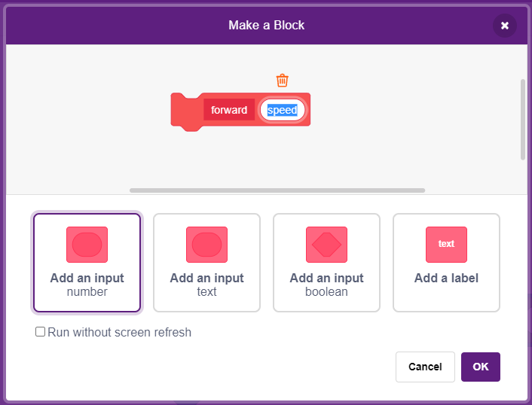532x405 pixels.
Task: Delete the speed input with trash icon
Action: click(282, 81)
